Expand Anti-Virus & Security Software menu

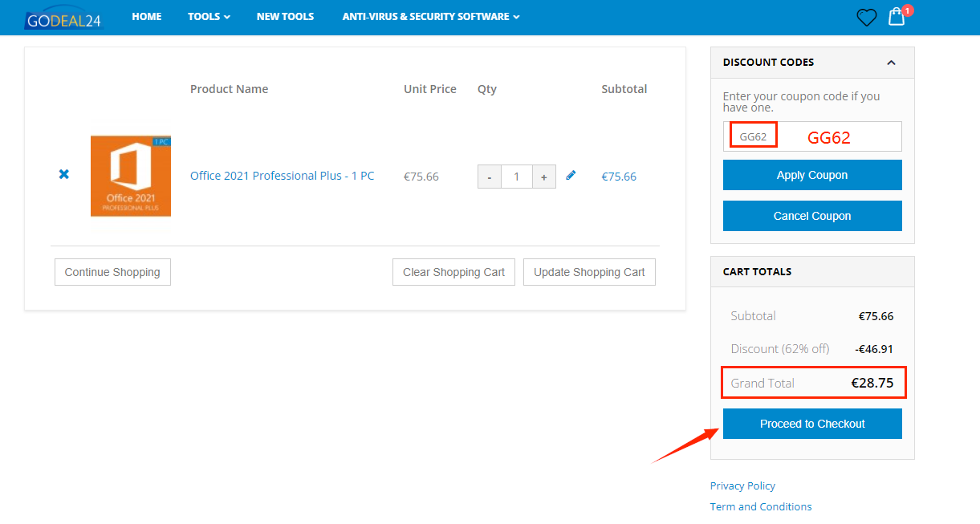point(430,17)
